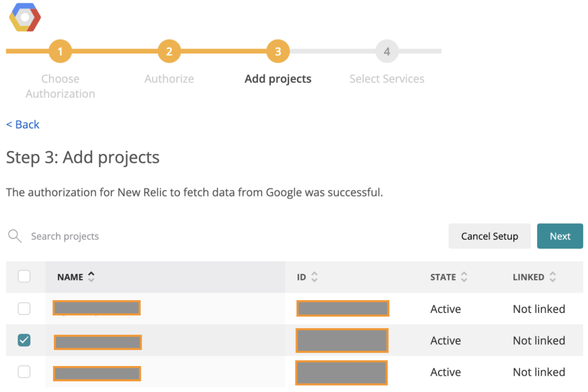Click the Next button
Image resolution: width=588 pixels, height=392 pixels.
click(560, 236)
